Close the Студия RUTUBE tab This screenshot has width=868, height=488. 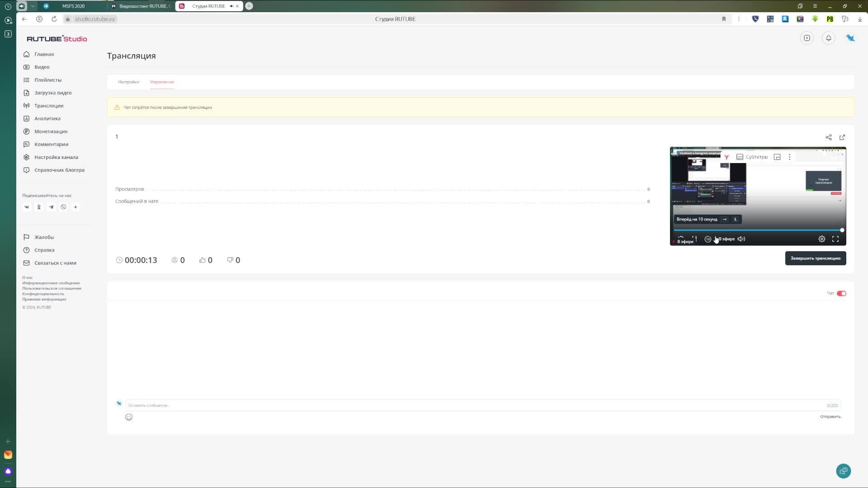point(237,6)
